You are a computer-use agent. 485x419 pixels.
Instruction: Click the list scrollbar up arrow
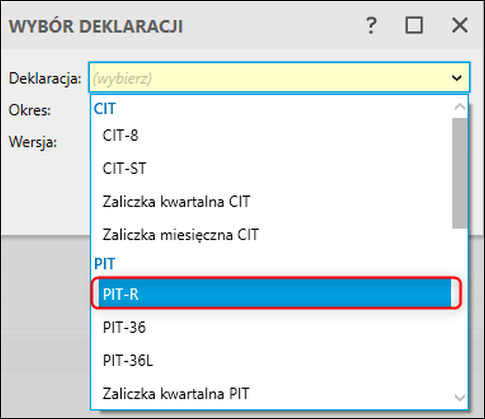(460, 107)
